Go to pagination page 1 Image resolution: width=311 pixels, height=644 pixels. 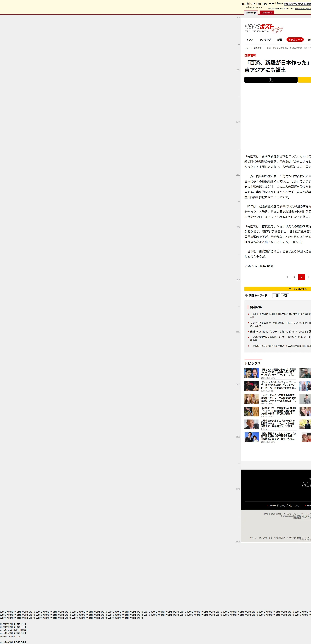pyautogui.click(x=294, y=277)
